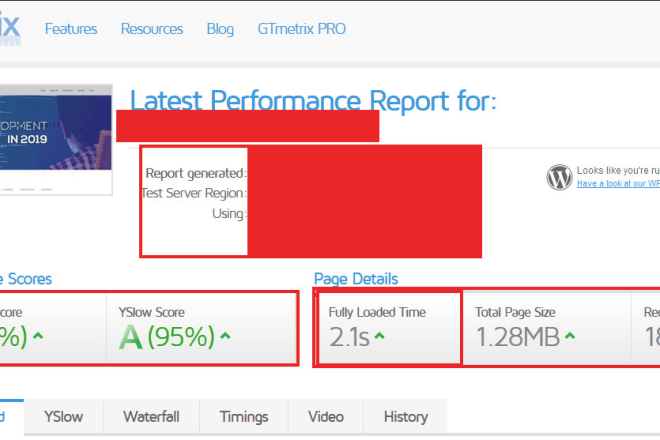The height and width of the screenshot is (440, 660).
Task: Open GTmetrix PRO link
Action: (x=302, y=29)
